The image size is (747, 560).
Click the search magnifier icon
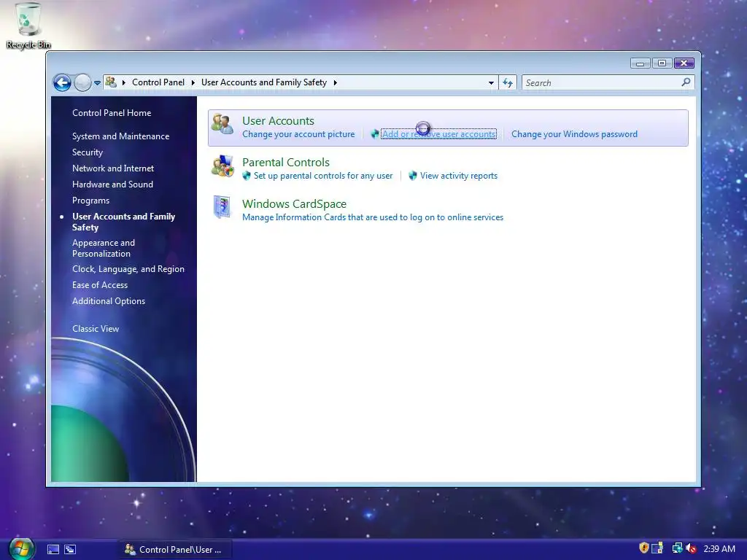686,82
